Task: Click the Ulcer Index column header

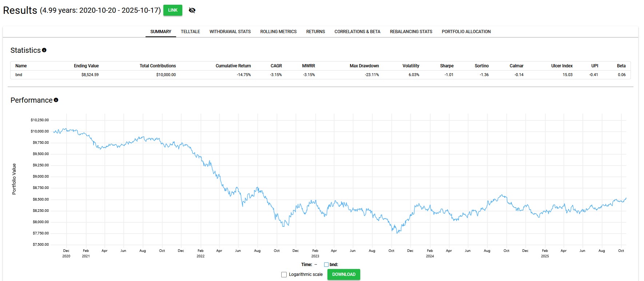Action: click(562, 66)
